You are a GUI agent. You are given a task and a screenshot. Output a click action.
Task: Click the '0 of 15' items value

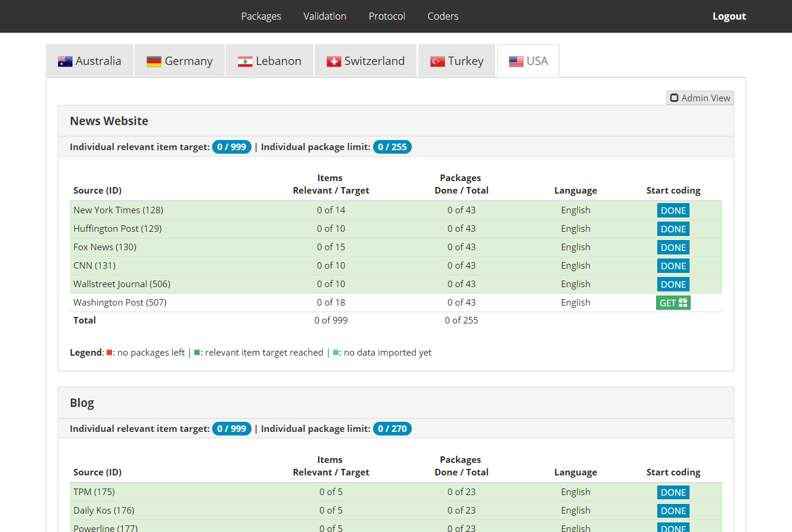[331, 247]
